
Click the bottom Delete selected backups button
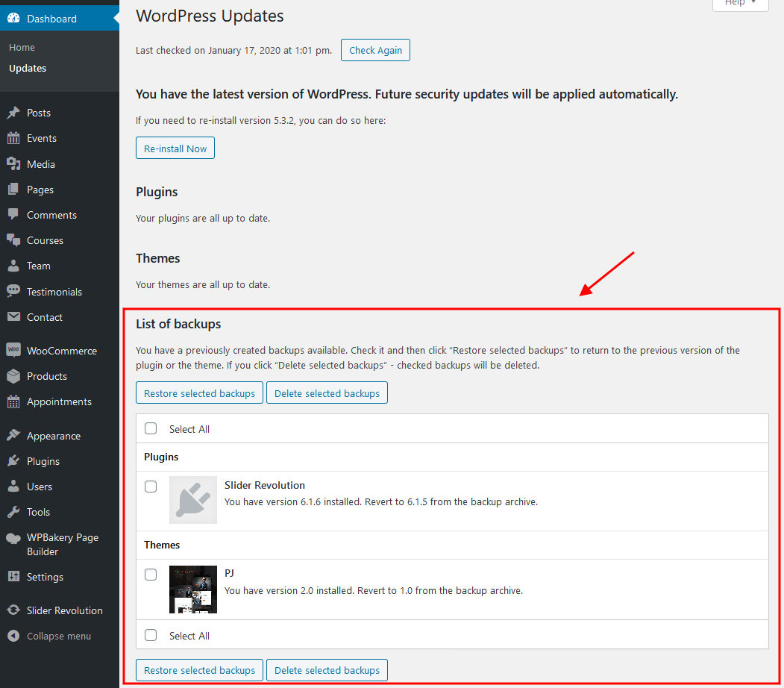pyautogui.click(x=327, y=670)
